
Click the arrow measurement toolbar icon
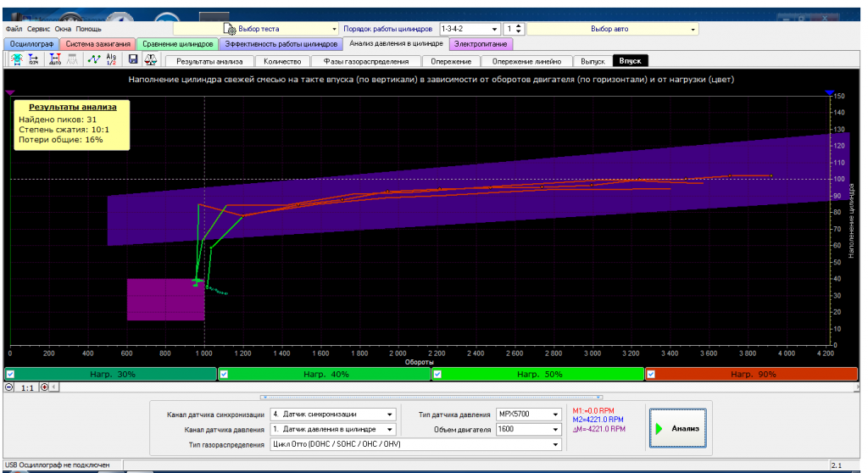[33, 59]
